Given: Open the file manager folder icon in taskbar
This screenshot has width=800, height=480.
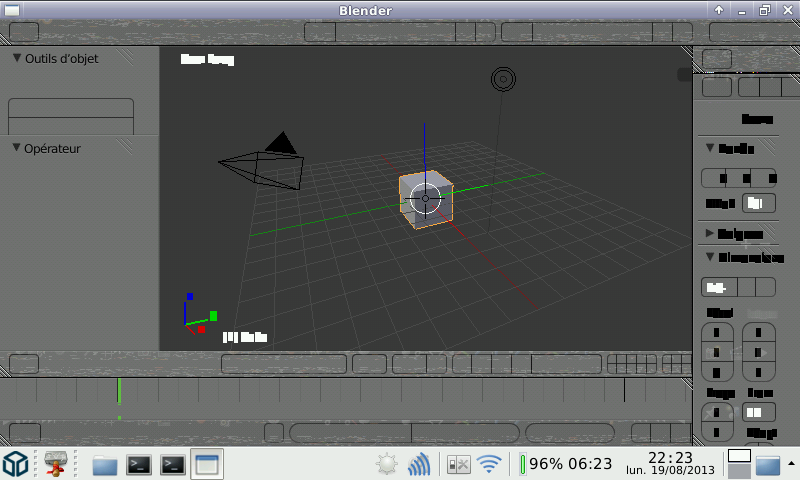Looking at the screenshot, I should coord(105,464).
